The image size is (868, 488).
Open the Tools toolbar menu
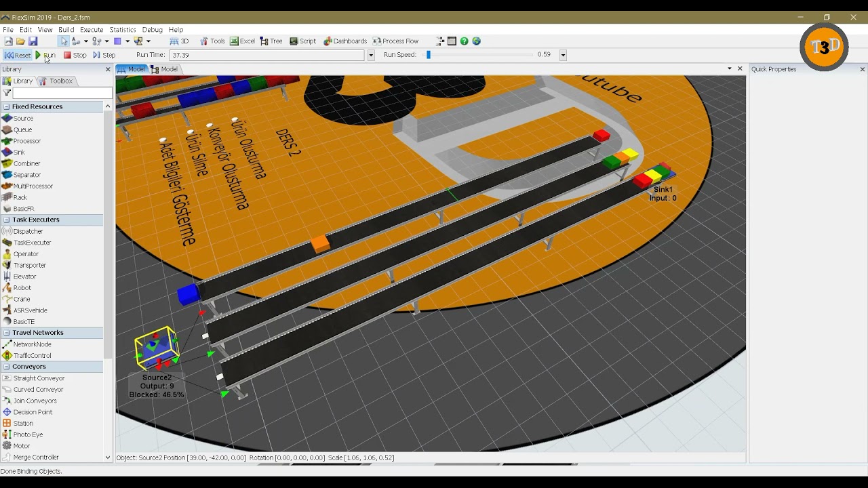(212, 41)
